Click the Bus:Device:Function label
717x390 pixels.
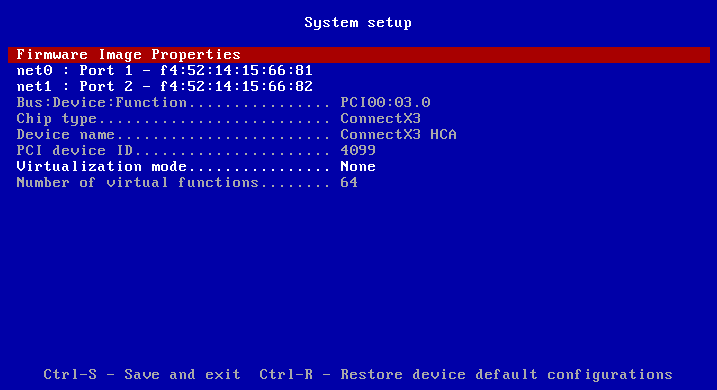[102, 102]
